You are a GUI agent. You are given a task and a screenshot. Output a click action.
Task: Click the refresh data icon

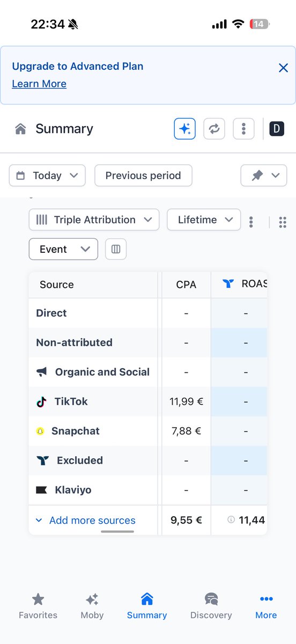214,129
